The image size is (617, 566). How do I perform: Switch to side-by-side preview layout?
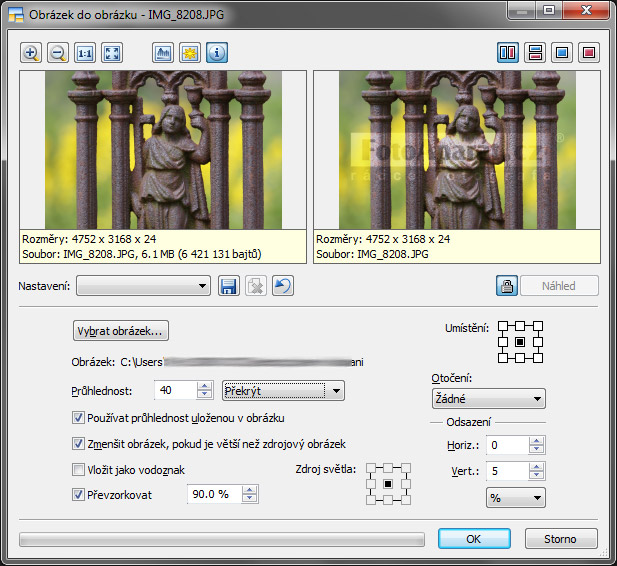508,53
